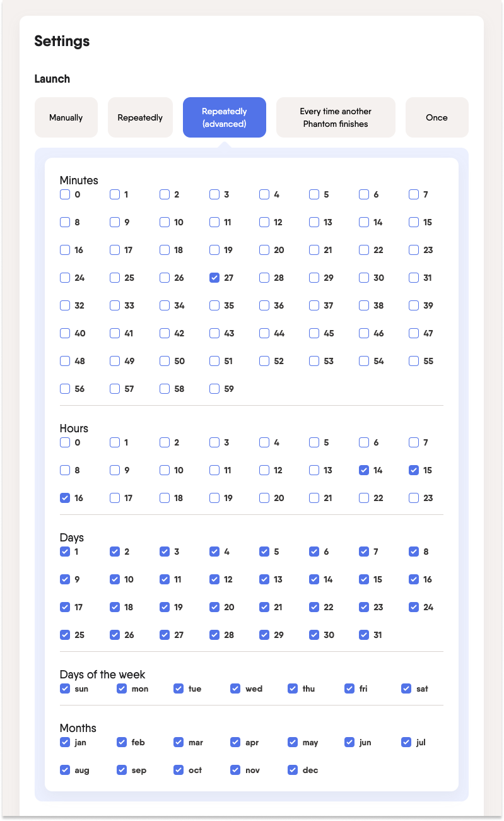Tick minute 30 checkbox

[x=364, y=278]
